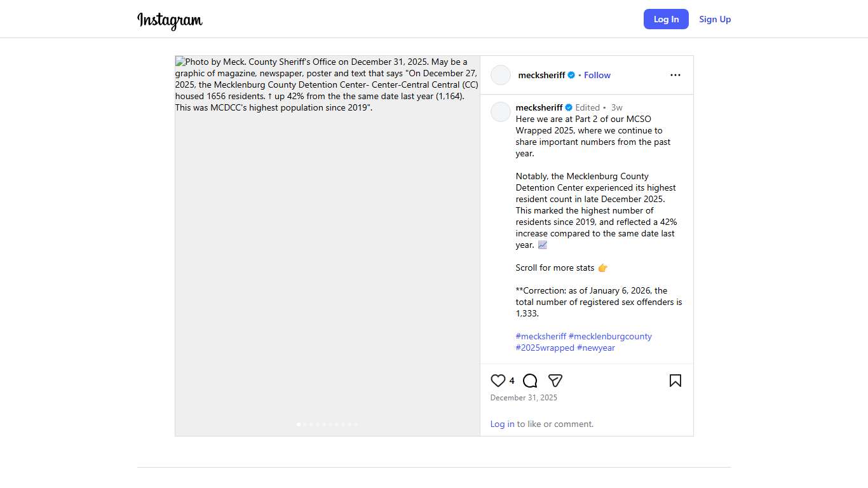The image size is (868, 488).
Task: Click the 3w timestamp in the caption
Action: coord(616,107)
